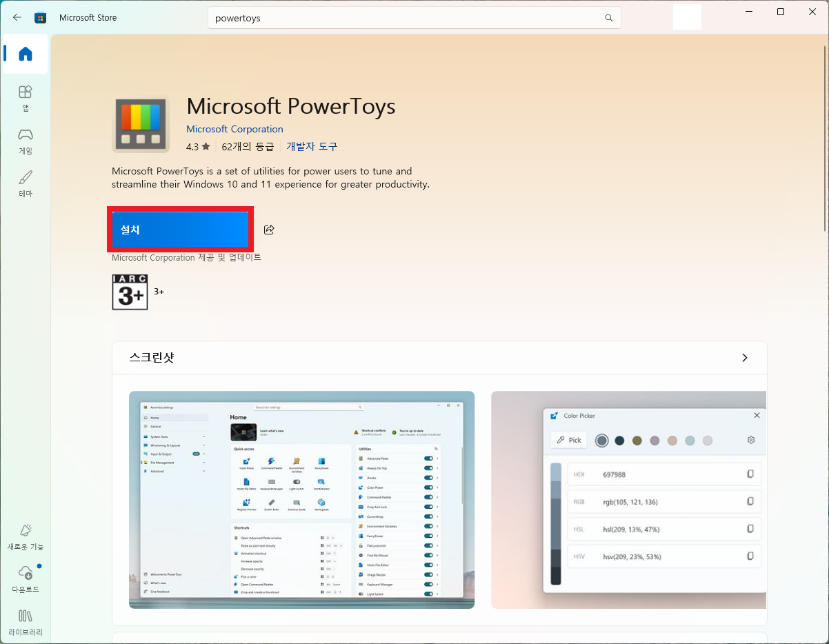Click the PowerToys app logo
The width and height of the screenshot is (829, 644).
tap(141, 124)
